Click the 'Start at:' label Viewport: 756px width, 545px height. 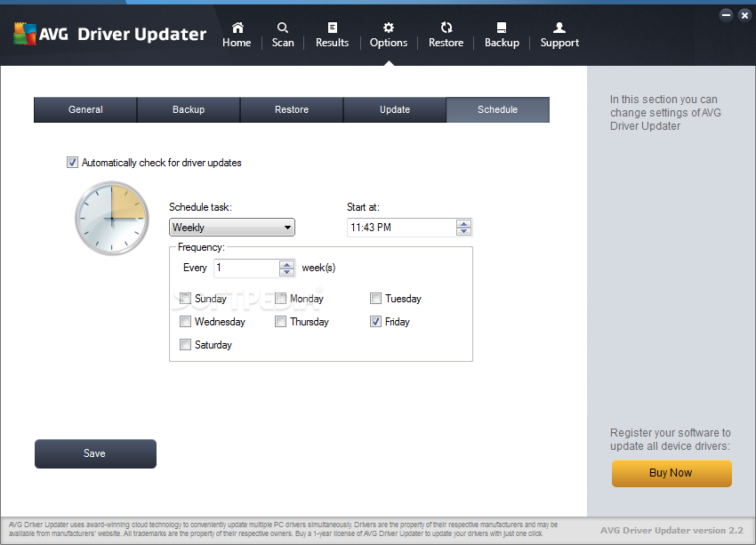tap(363, 207)
